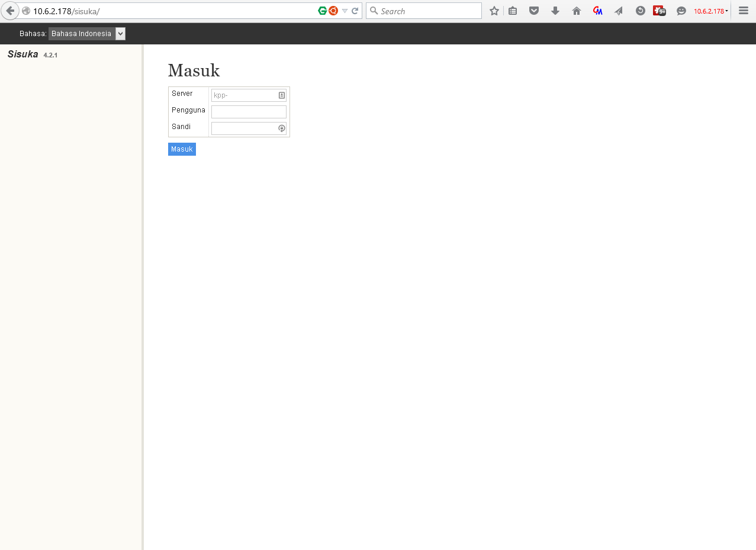Focus the Server input field
Image resolution: width=756 pixels, height=550 pixels.
click(x=249, y=95)
